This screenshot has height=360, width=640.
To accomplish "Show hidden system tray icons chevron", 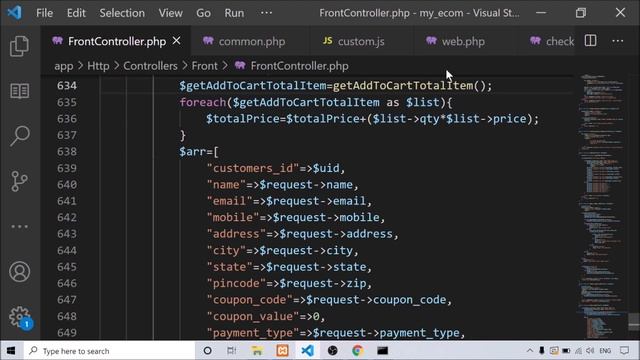I will (530, 351).
